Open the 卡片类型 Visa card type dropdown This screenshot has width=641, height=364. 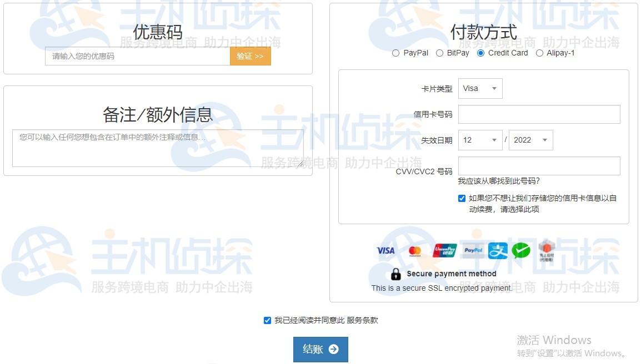480,88
